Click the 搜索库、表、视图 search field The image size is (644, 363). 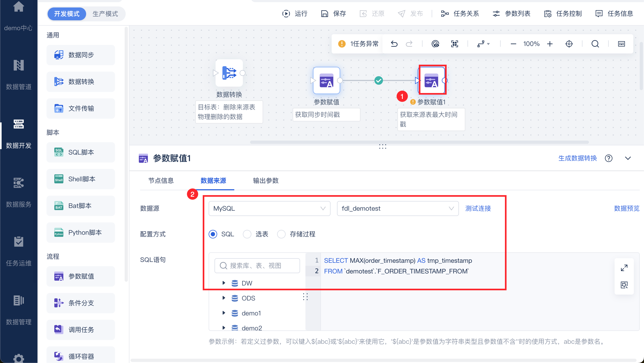tap(257, 265)
